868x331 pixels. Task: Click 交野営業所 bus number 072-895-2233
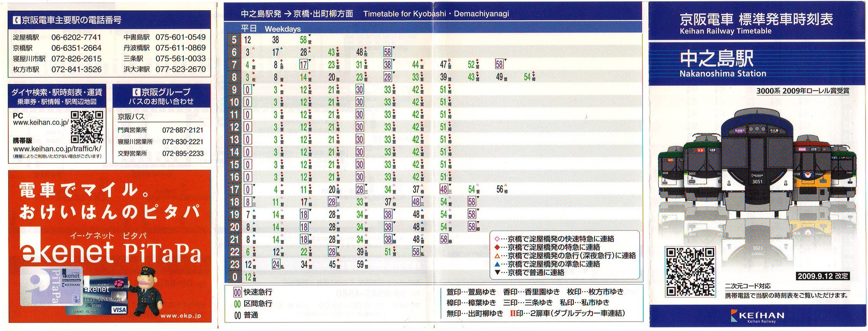click(x=183, y=154)
